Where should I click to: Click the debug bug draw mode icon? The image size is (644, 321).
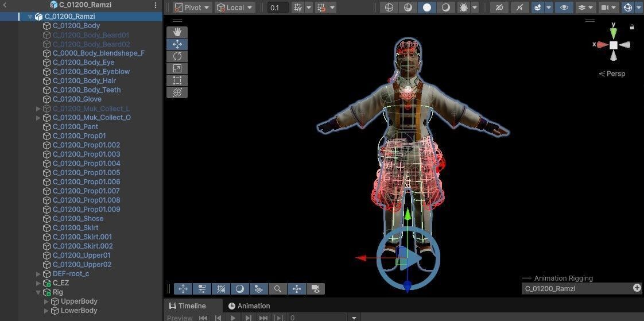tap(464, 7)
